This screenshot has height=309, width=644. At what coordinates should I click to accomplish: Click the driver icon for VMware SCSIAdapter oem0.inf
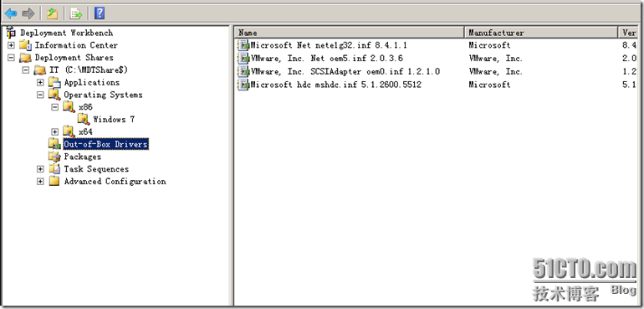tap(243, 71)
